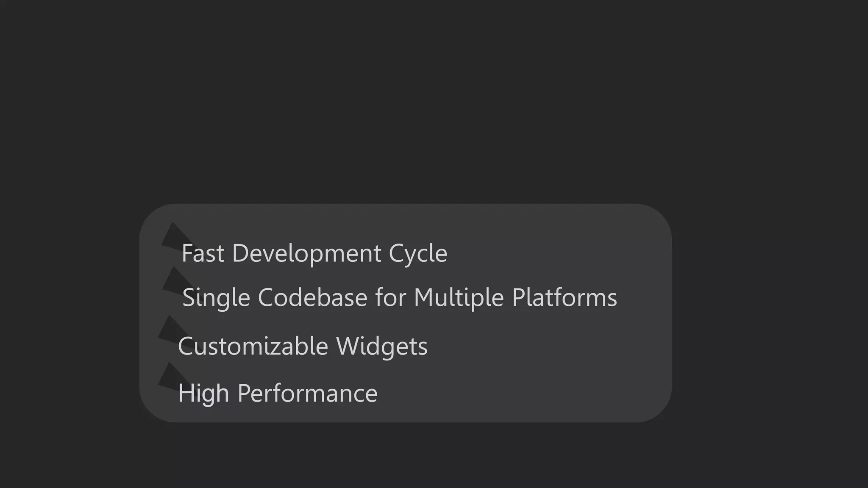
Task: Click the word "High"
Action: pyautogui.click(x=203, y=393)
